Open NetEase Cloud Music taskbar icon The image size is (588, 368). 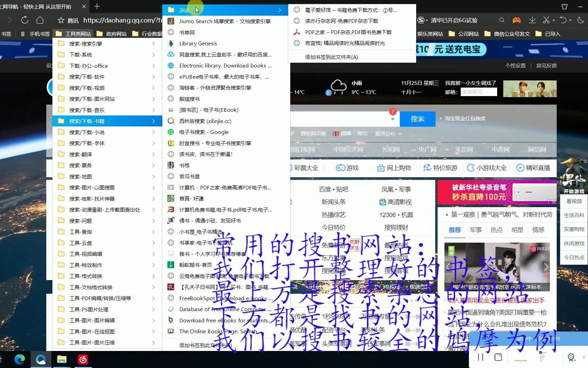(83, 359)
